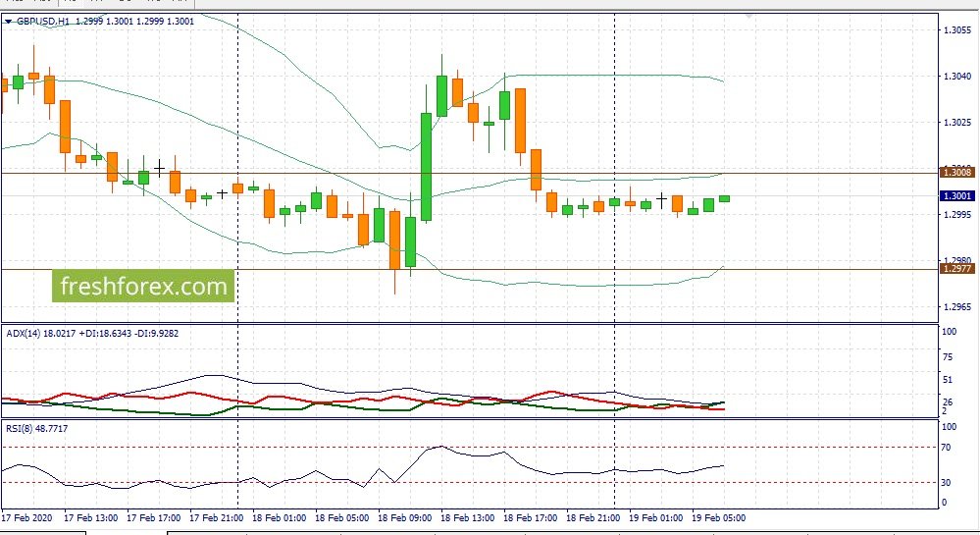Click the 17 Feb 17:00 time label

[x=154, y=518]
